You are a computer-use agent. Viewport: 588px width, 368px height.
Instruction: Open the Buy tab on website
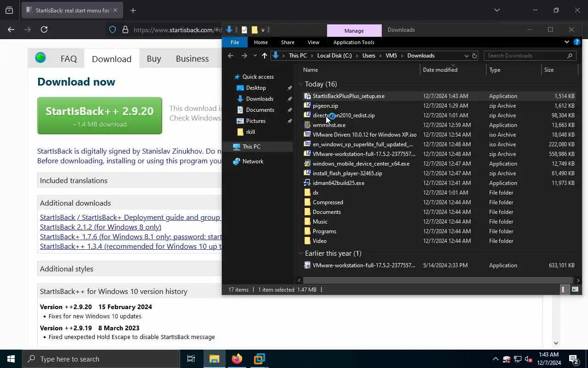[x=154, y=58]
